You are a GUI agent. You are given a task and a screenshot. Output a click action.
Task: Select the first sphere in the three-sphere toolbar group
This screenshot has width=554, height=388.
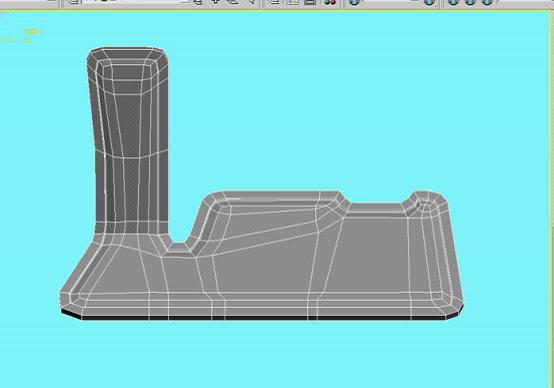point(453,2)
